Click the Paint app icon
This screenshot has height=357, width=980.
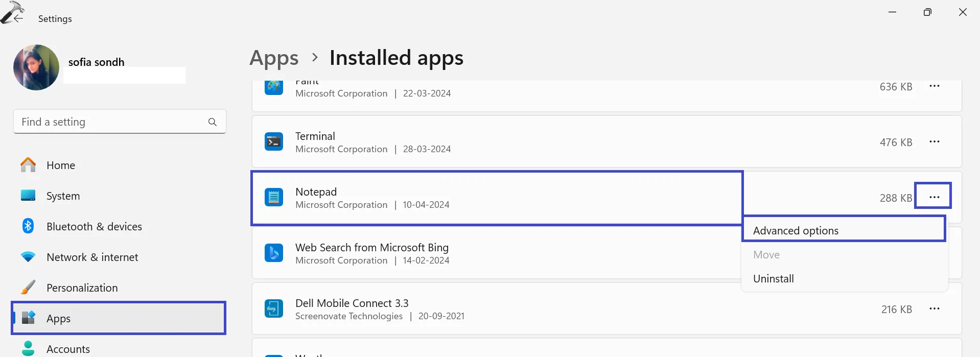tap(274, 87)
